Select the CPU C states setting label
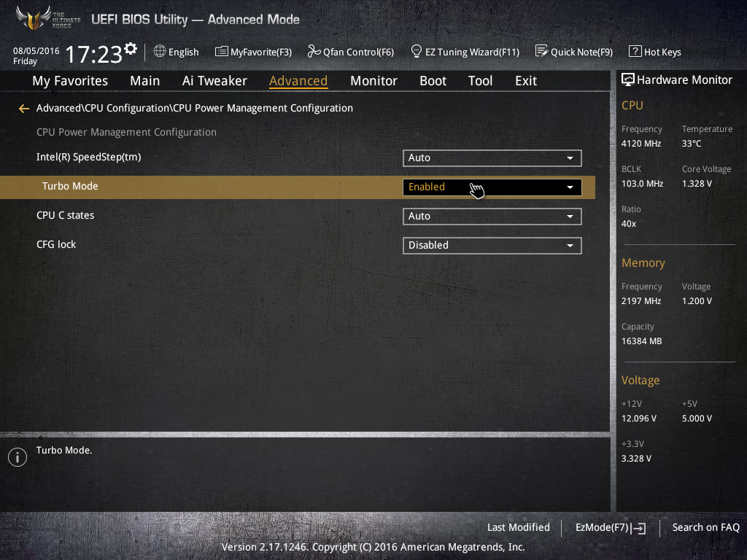747x560 pixels. click(65, 215)
